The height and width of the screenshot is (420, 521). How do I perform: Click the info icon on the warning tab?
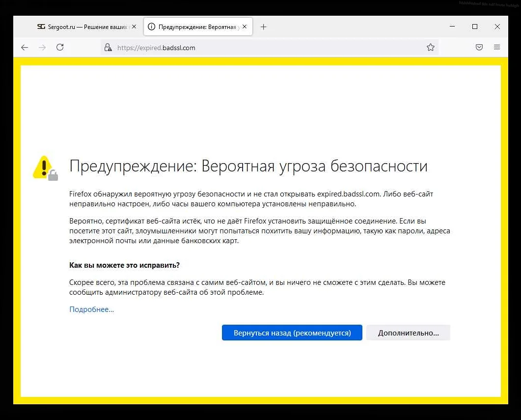152,27
